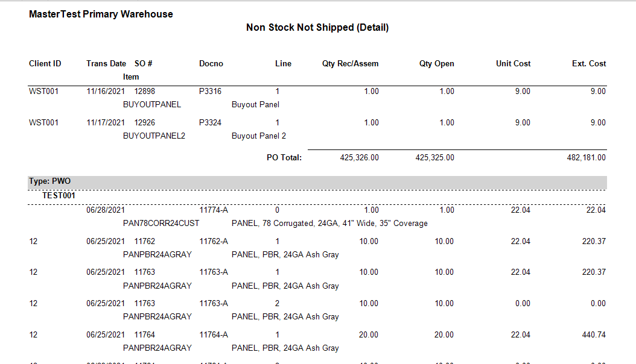Select the 440.74 extended cost value
The image size is (636, 364).
[x=594, y=335]
